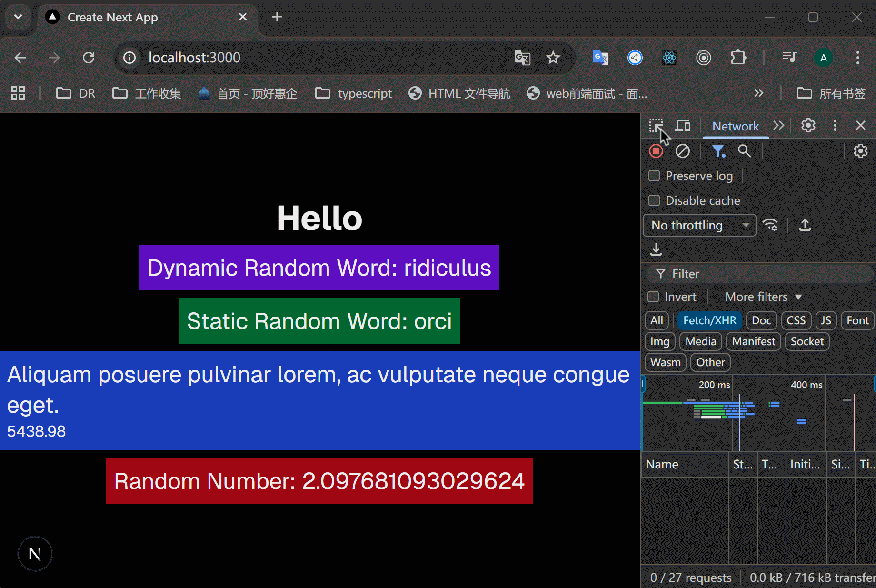Show more DevTools tabs chevron
Screen dimensions: 876x588
coord(778,126)
